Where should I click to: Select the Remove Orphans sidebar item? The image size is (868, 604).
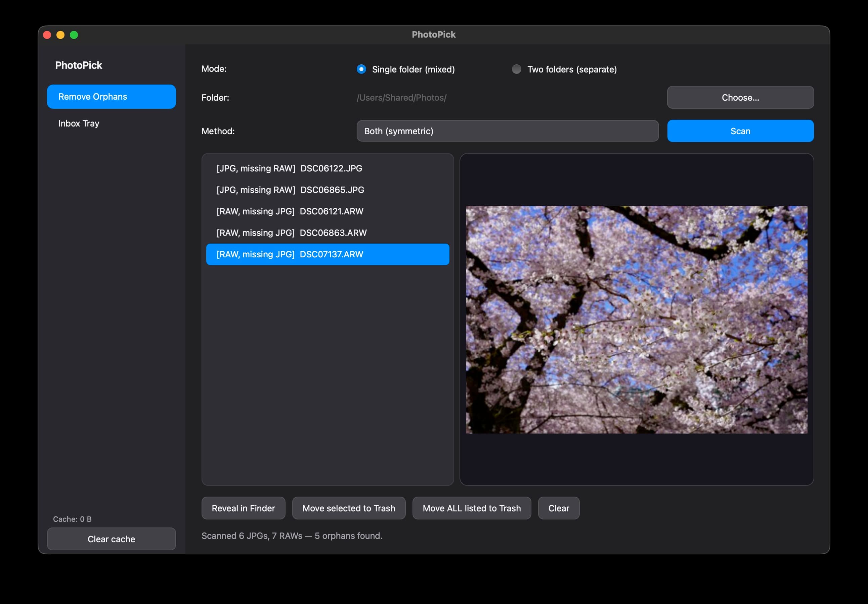[111, 96]
